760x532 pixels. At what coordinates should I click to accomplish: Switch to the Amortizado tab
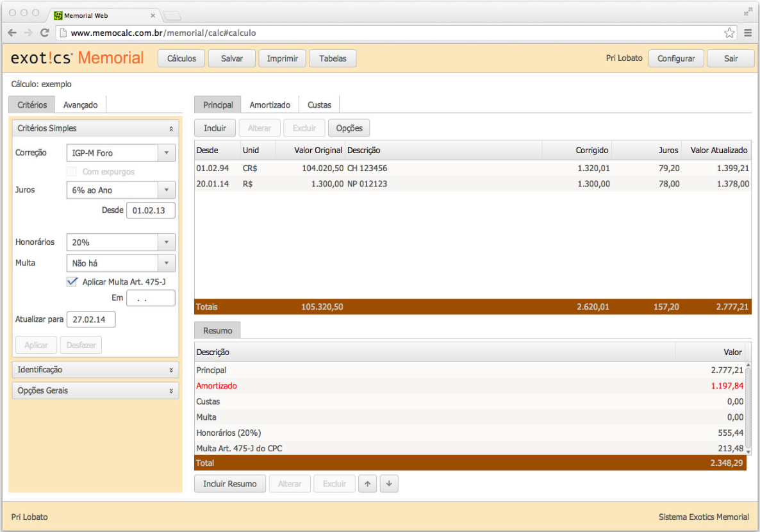point(270,104)
